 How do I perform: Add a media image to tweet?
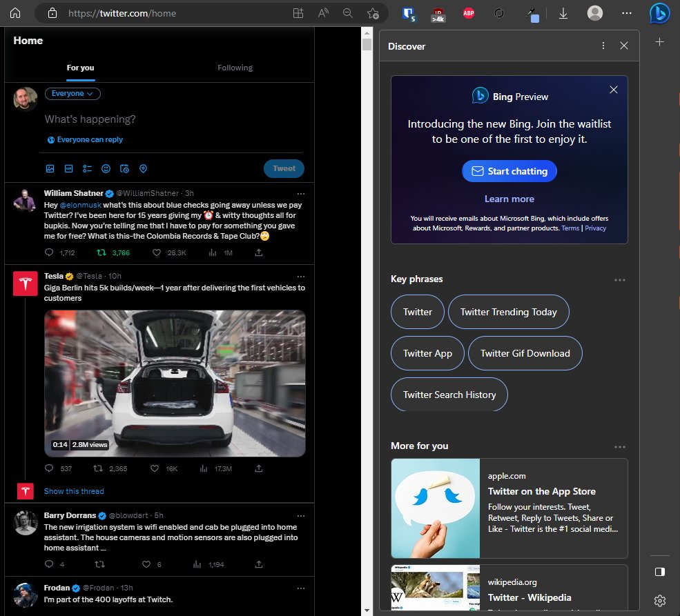coord(50,168)
